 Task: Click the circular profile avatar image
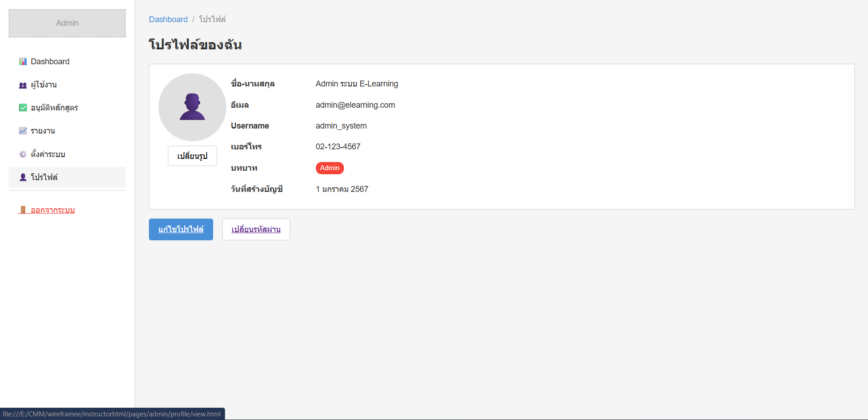pyautogui.click(x=192, y=107)
